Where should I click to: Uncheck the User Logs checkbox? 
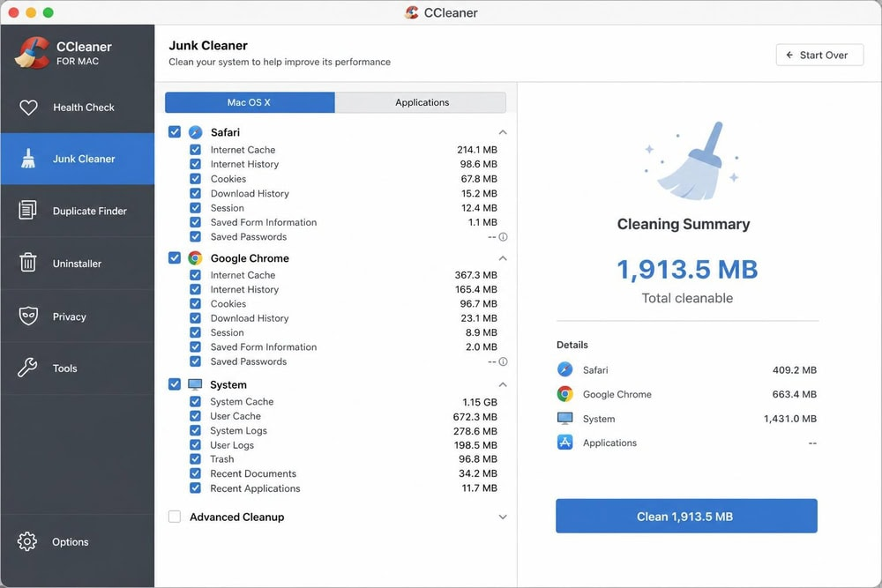pos(195,445)
